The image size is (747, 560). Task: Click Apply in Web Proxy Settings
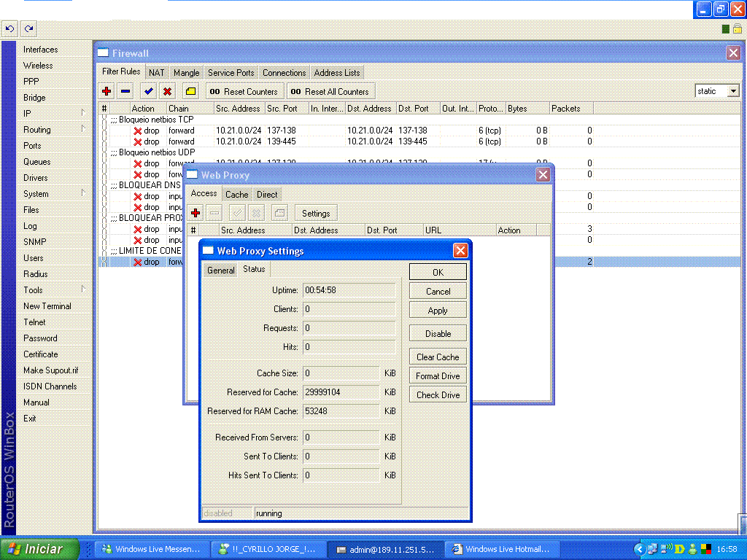[x=438, y=311]
